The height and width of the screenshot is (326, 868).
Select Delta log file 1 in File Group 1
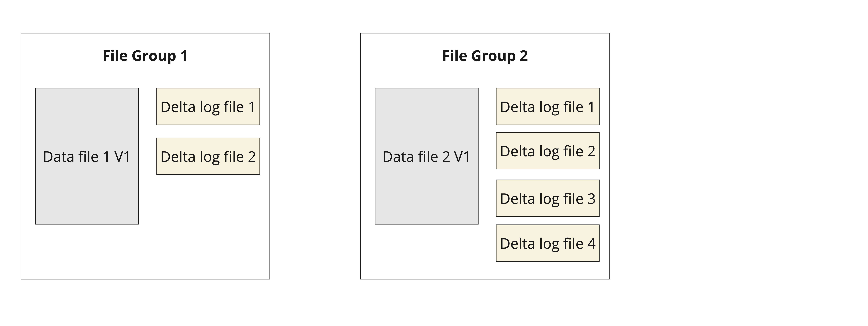tap(208, 107)
